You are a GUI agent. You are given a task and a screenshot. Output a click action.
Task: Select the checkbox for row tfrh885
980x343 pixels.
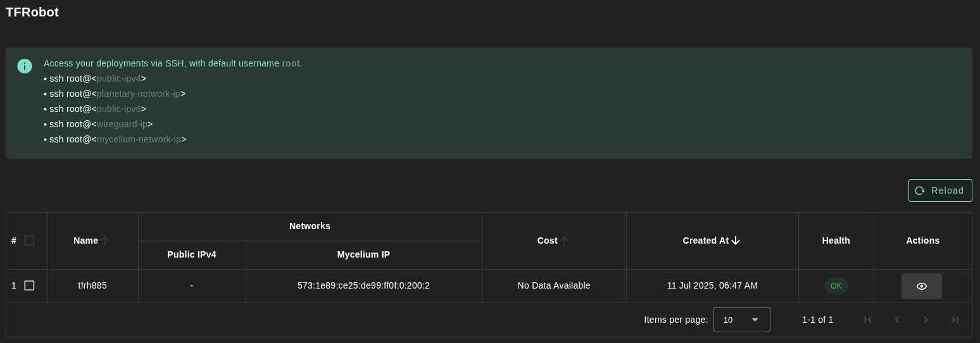[x=29, y=285]
